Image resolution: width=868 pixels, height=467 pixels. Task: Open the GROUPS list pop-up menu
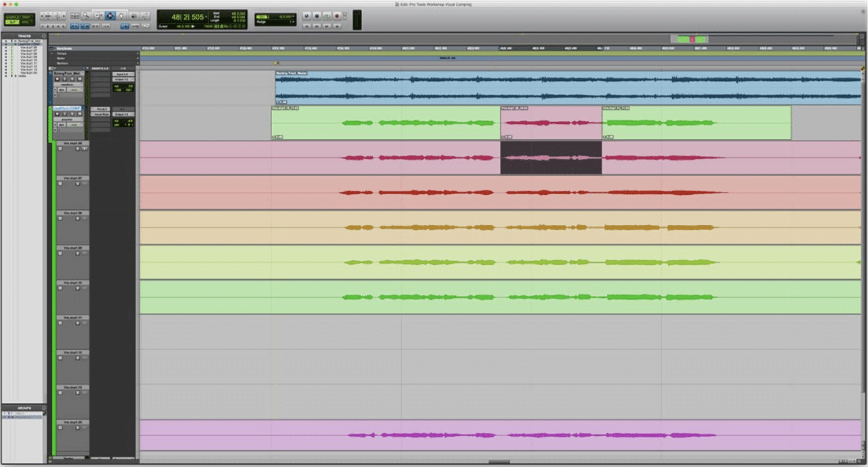(44, 407)
